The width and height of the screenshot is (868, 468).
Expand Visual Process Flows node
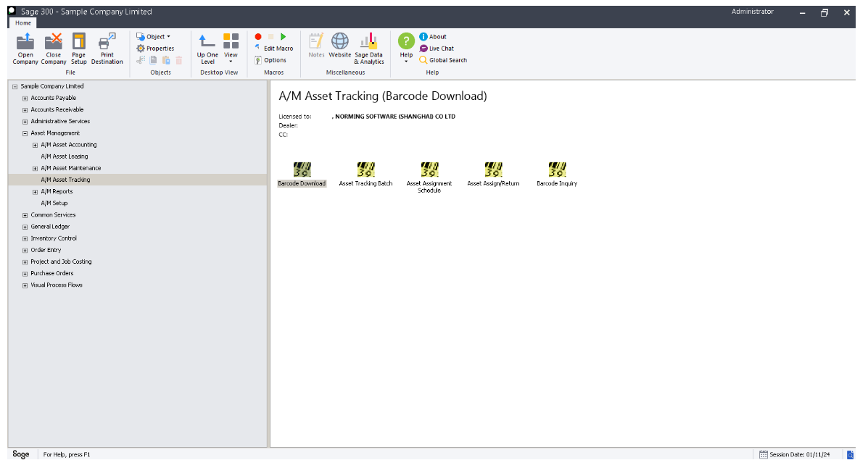pyautogui.click(x=25, y=285)
